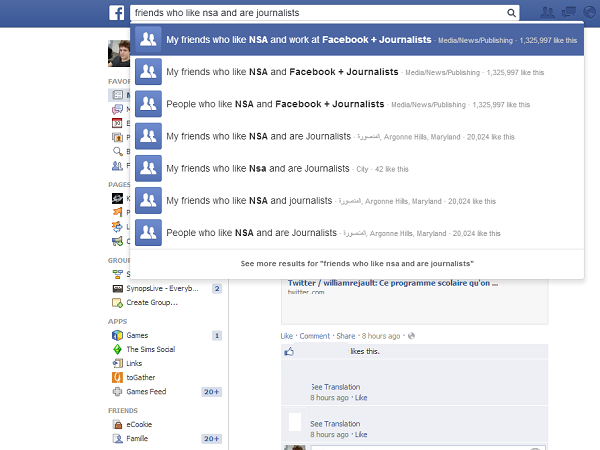
Task: Open the friend requests icon
Action: point(547,13)
